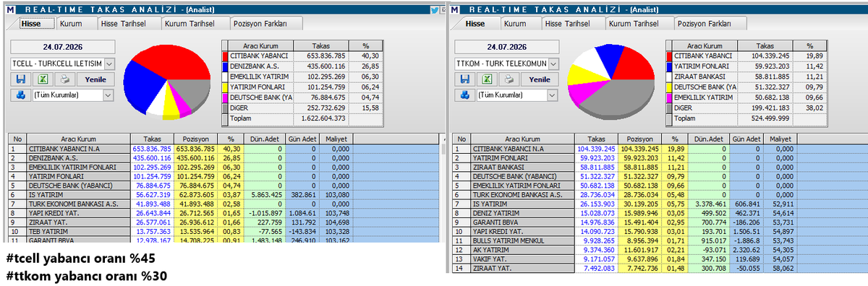
Task: Click institutions group icon in TTKOM window
Action: pyautogui.click(x=464, y=95)
